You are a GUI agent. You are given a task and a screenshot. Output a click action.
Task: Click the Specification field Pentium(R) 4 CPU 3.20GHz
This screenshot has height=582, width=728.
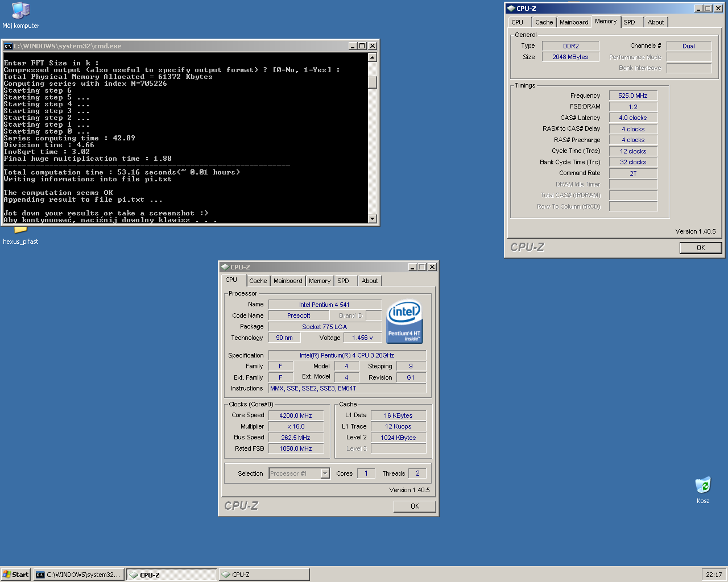tap(348, 355)
